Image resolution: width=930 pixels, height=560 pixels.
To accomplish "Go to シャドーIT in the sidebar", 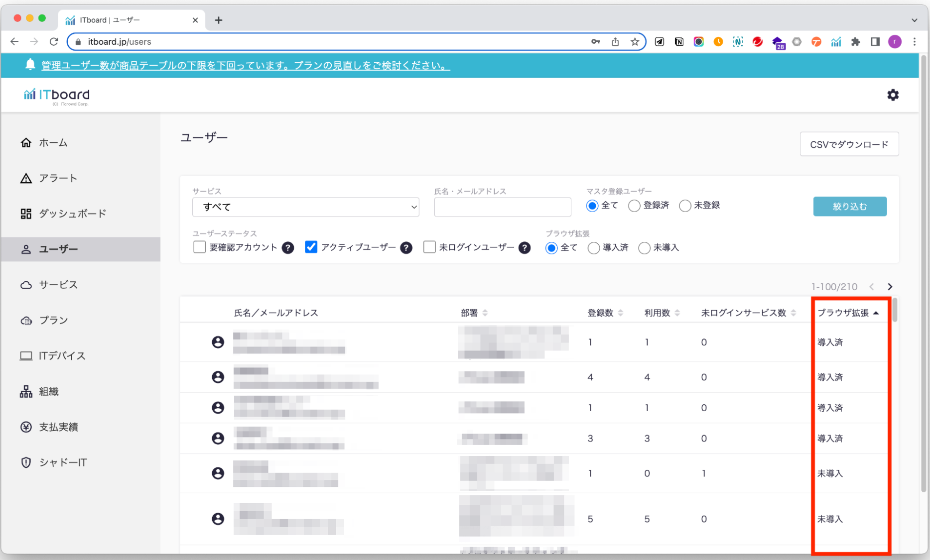I will pyautogui.click(x=63, y=462).
